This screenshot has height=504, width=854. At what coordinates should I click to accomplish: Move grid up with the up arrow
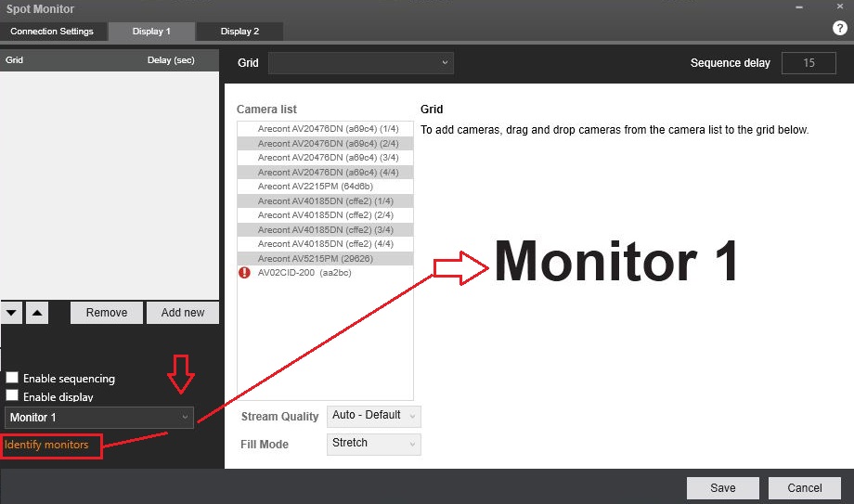[37, 313]
